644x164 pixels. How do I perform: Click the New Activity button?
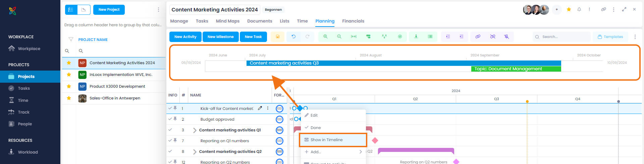(185, 37)
